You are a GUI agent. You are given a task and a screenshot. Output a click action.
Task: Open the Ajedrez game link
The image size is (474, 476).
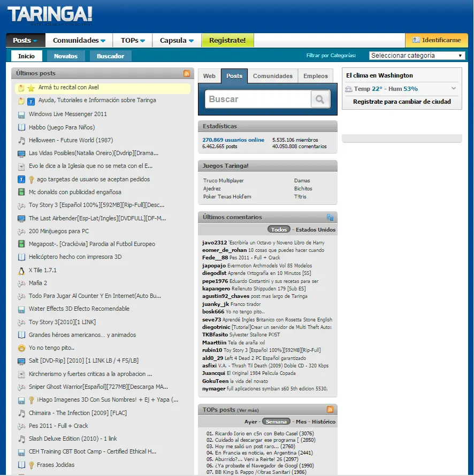pyautogui.click(x=212, y=188)
